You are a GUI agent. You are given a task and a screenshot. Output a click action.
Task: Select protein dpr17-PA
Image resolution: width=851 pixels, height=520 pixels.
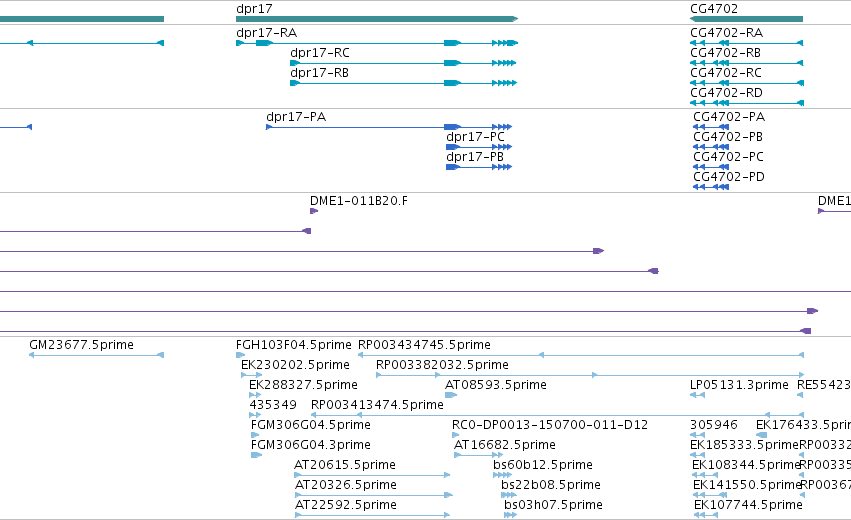pyautogui.click(x=296, y=117)
